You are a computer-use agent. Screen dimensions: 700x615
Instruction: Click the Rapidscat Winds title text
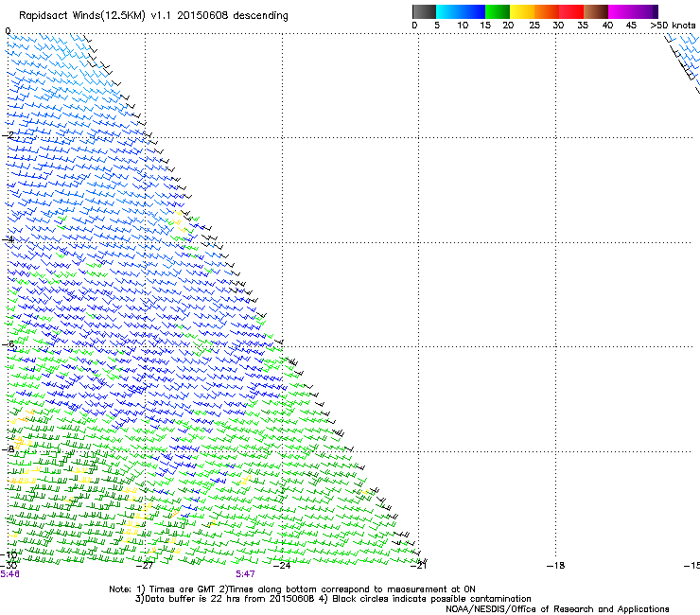click(153, 16)
